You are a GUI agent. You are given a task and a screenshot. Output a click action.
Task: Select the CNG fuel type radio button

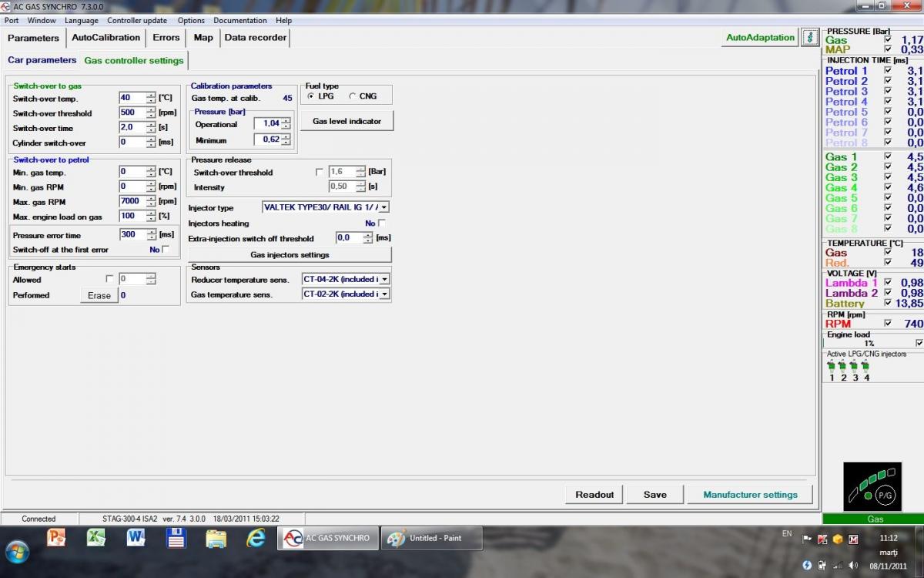[353, 96]
